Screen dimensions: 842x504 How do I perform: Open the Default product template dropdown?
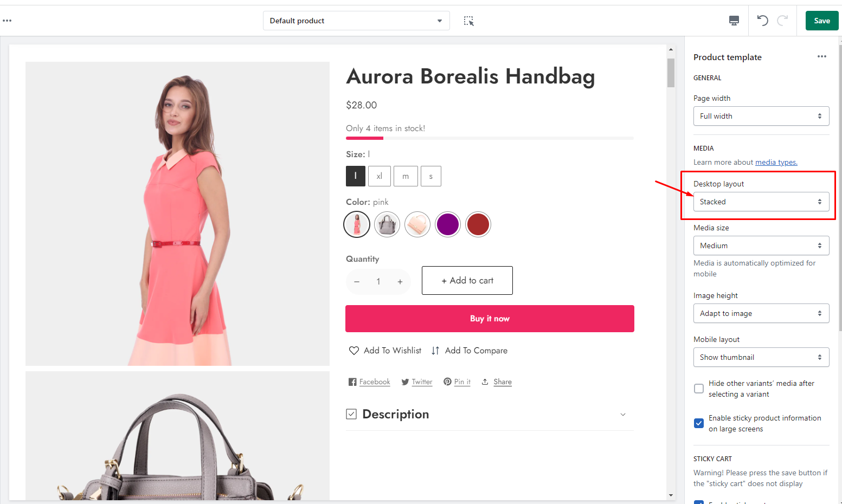(x=356, y=21)
